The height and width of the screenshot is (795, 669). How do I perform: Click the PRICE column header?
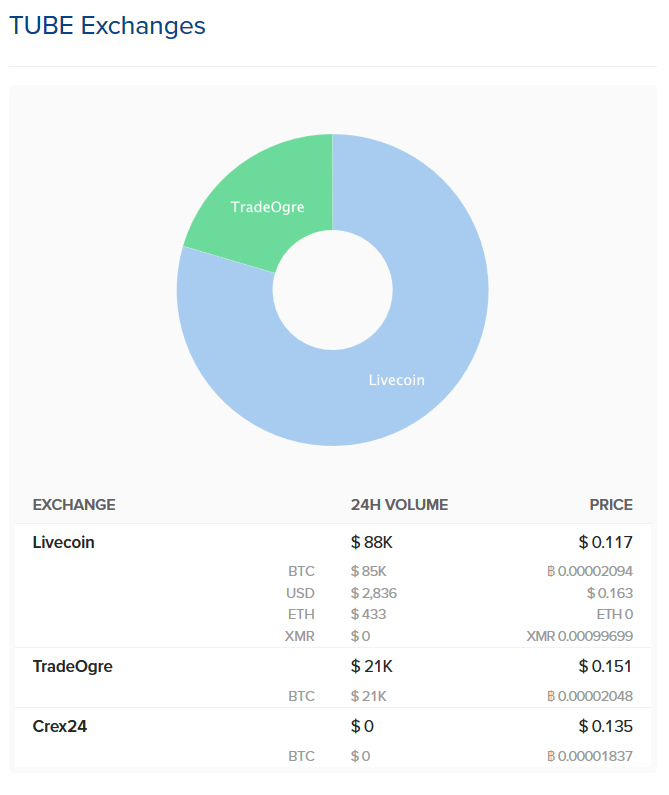(x=611, y=504)
